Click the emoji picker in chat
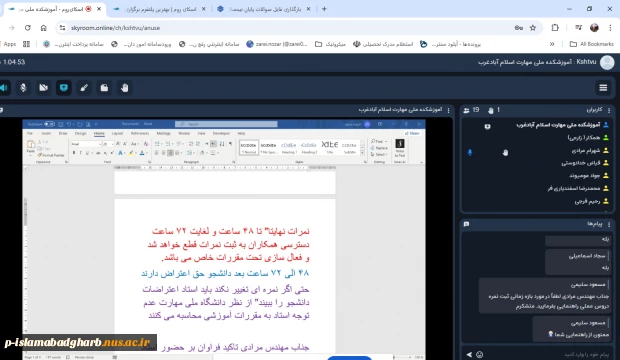Viewport: 620px width, 360px height. pos(480,354)
